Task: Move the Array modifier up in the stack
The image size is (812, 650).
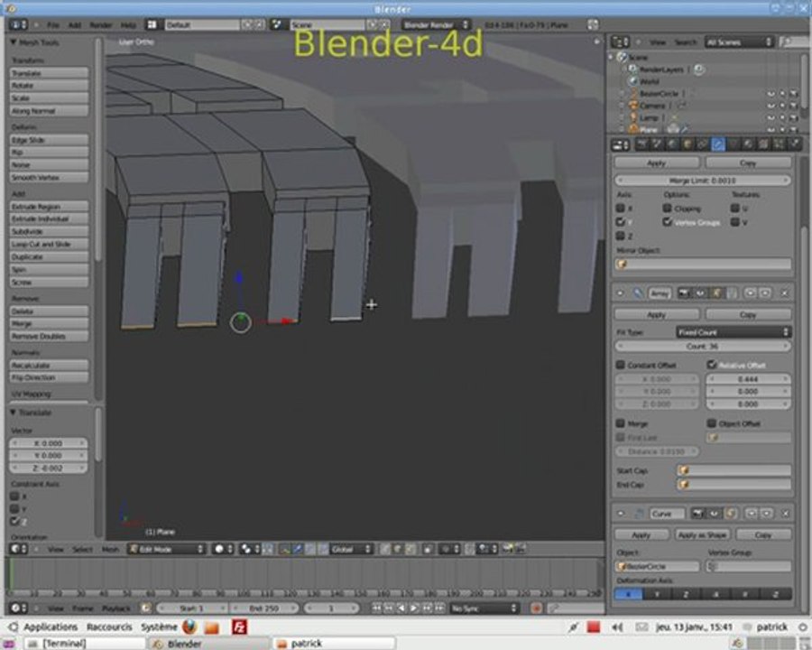Action: [x=751, y=293]
